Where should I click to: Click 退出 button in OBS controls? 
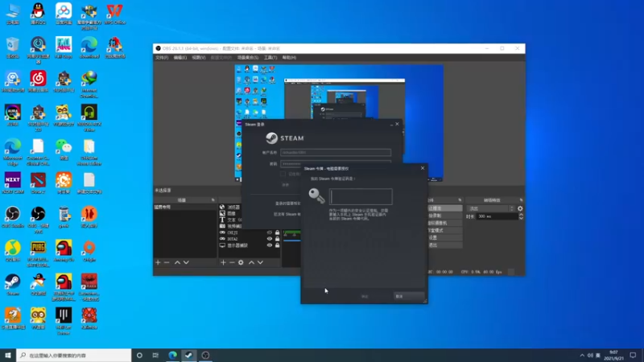coord(444,245)
